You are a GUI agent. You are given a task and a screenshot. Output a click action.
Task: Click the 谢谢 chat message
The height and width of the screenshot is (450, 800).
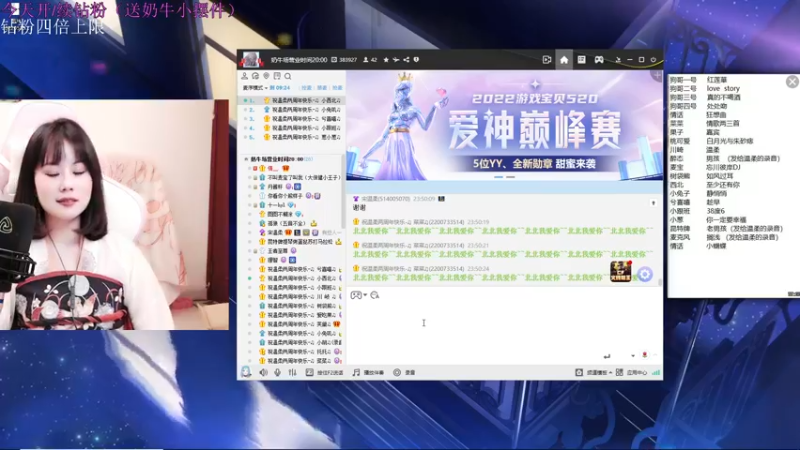359,208
